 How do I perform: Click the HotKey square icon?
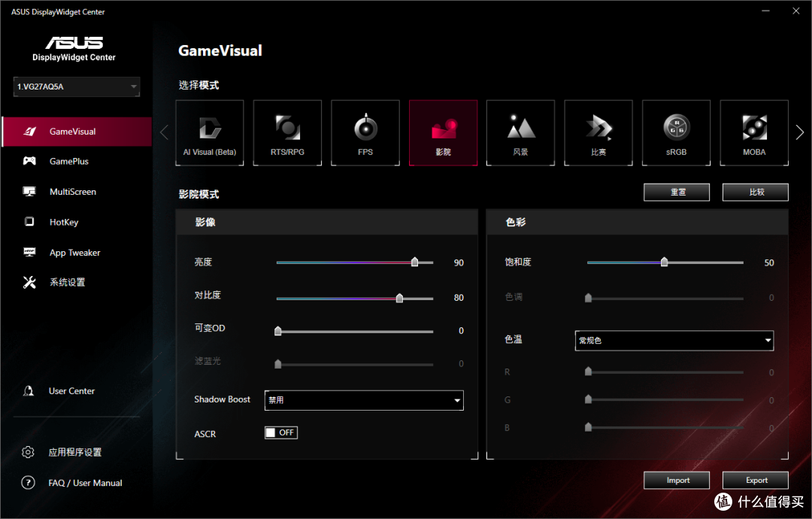point(29,222)
